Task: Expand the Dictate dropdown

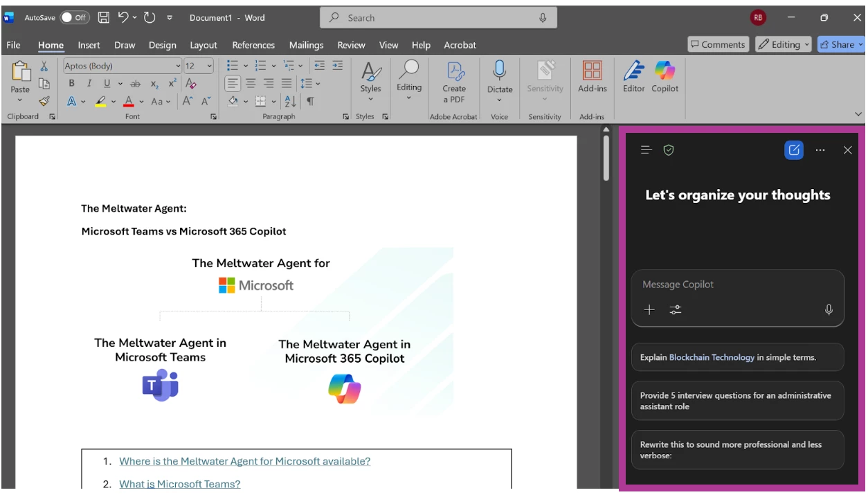Action: (x=500, y=100)
